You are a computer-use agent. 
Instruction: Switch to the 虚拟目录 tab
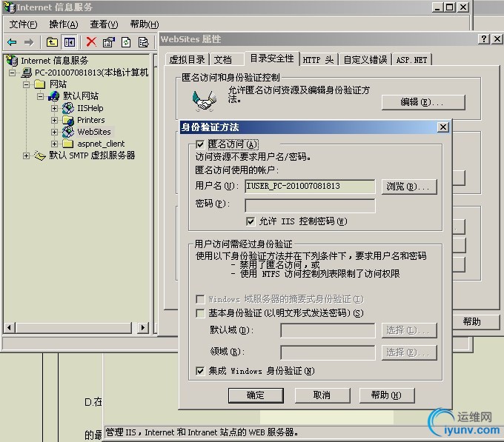187,60
